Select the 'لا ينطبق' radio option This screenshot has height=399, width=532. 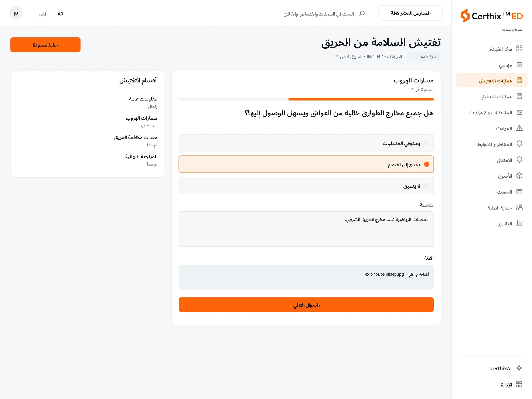(x=306, y=186)
